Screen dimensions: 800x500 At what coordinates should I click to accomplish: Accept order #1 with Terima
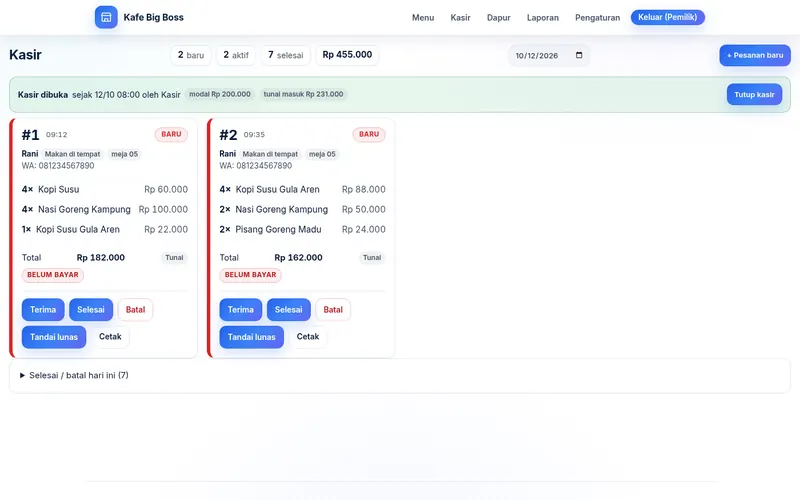pyautogui.click(x=43, y=310)
